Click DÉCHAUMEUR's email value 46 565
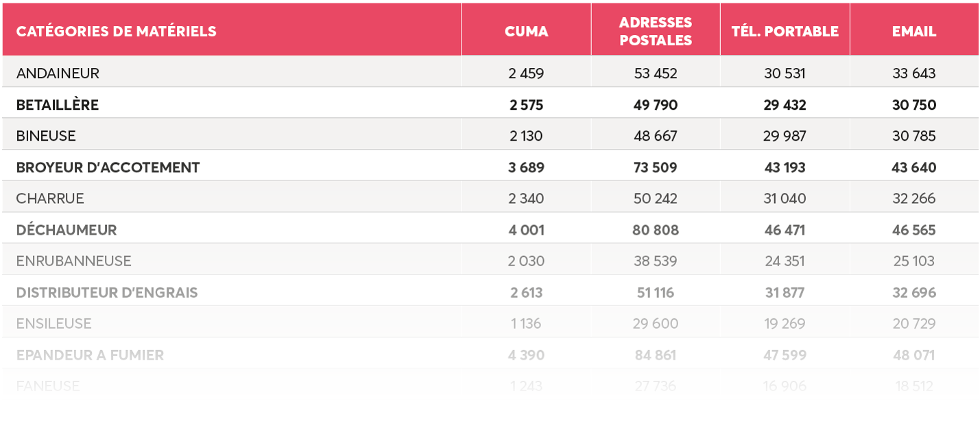This screenshot has width=980, height=422. (x=913, y=230)
